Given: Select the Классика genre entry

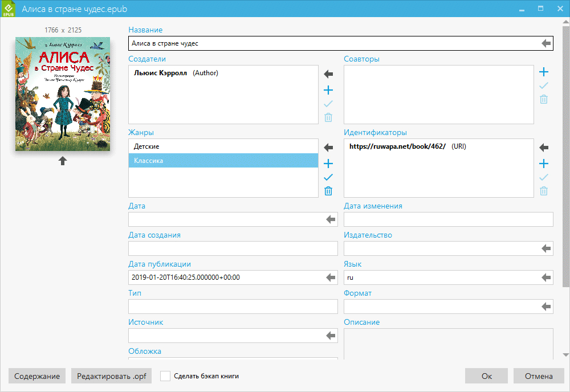Looking at the screenshot, I should pyautogui.click(x=223, y=161).
